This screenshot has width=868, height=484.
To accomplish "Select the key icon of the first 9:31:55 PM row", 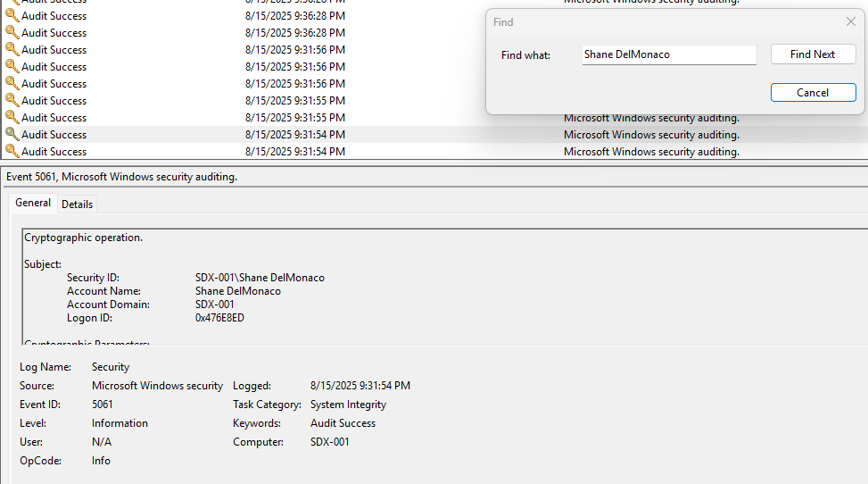I will (12, 100).
